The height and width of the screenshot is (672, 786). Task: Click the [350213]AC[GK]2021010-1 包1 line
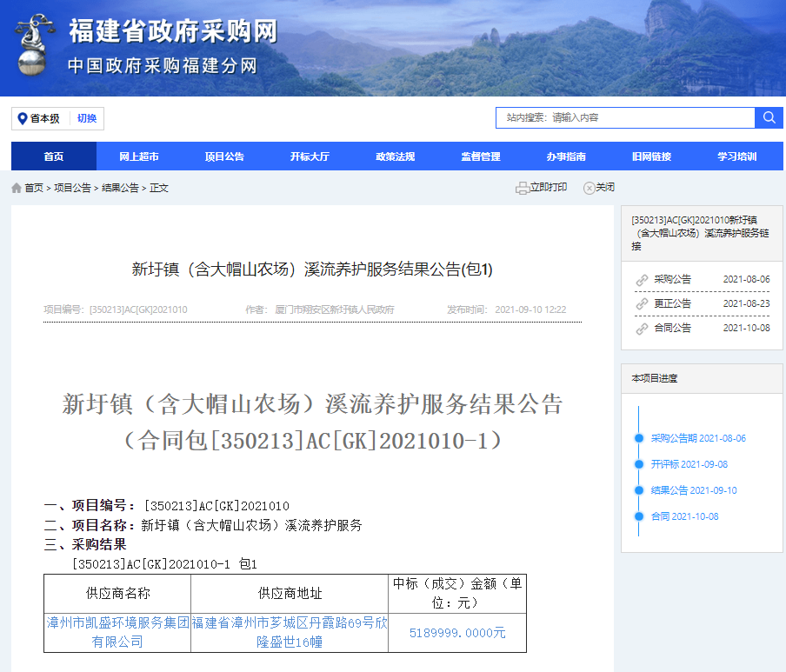164,564
